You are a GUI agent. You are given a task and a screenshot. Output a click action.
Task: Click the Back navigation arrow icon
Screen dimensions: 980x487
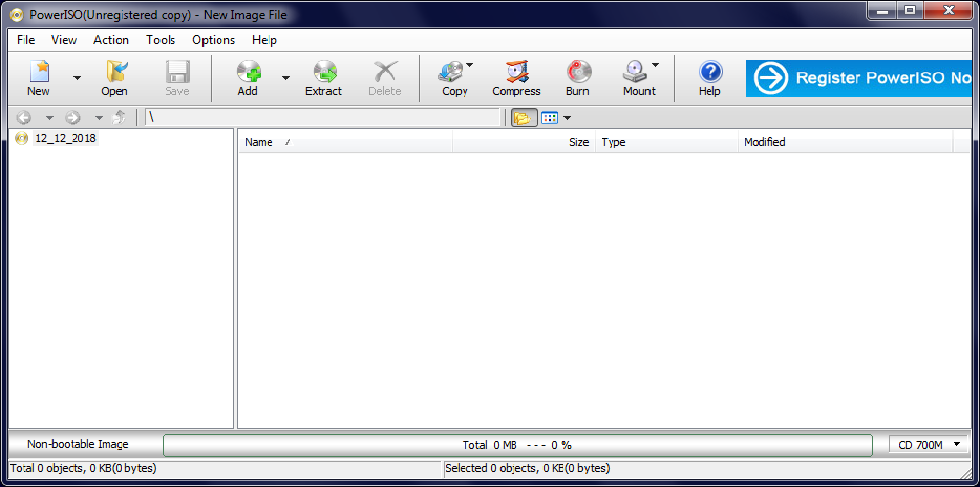click(24, 118)
